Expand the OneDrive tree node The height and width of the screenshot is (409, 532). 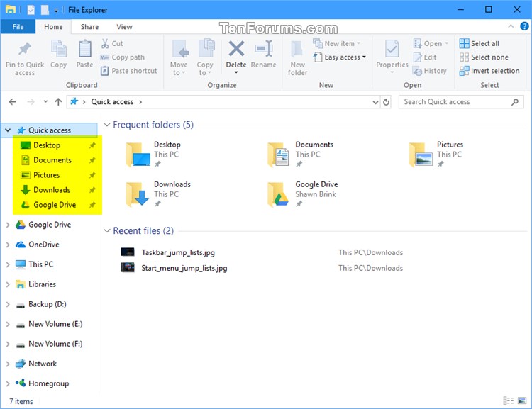click(x=8, y=245)
